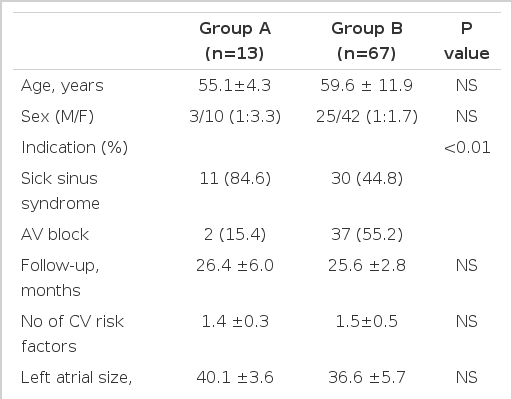This screenshot has width=512, height=399.
Task: Click the 37 (55.2) cell
Action: coord(367,234)
